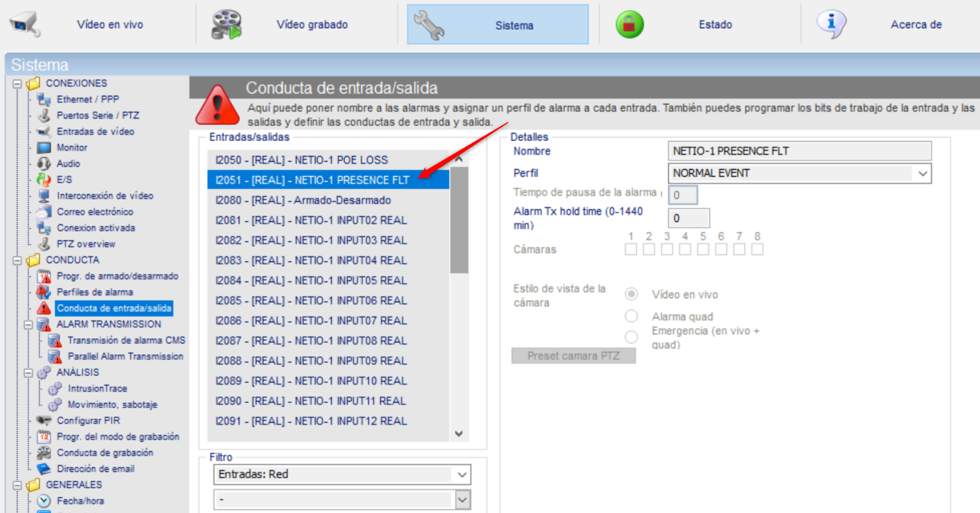This screenshot has height=513, width=980.
Task: Select the Emergencia (en vivo + quad) radio
Action: pos(631,337)
